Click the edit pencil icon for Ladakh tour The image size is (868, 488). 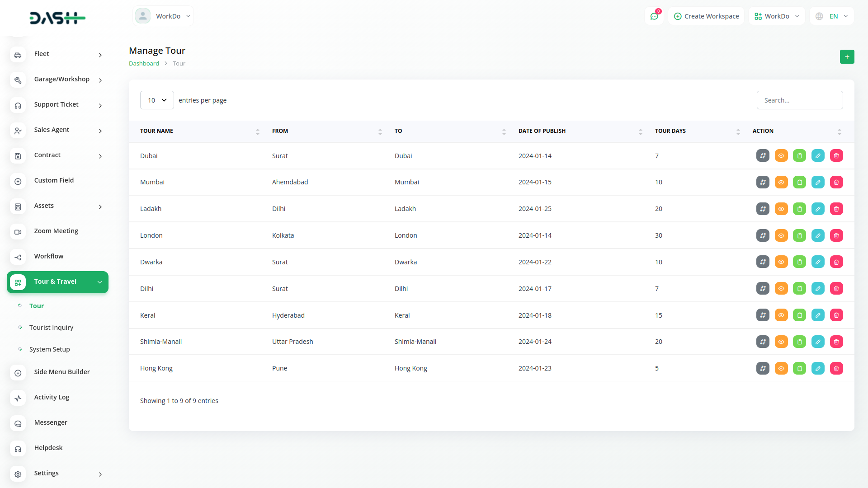pos(818,209)
